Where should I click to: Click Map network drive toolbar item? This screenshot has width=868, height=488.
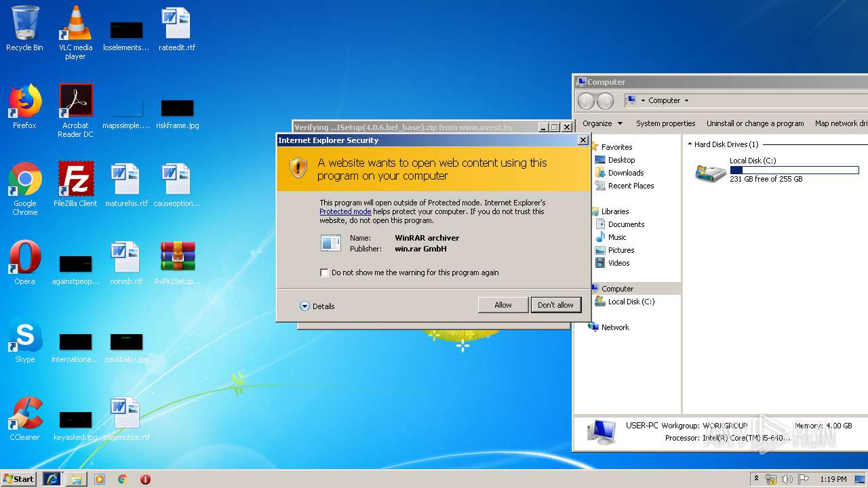(841, 123)
